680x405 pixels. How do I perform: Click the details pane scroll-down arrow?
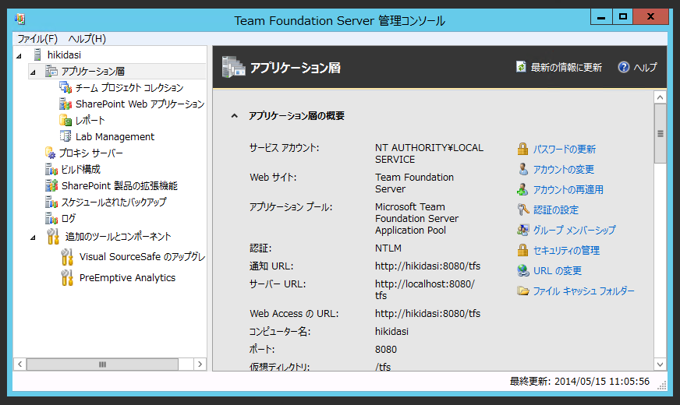point(660,364)
